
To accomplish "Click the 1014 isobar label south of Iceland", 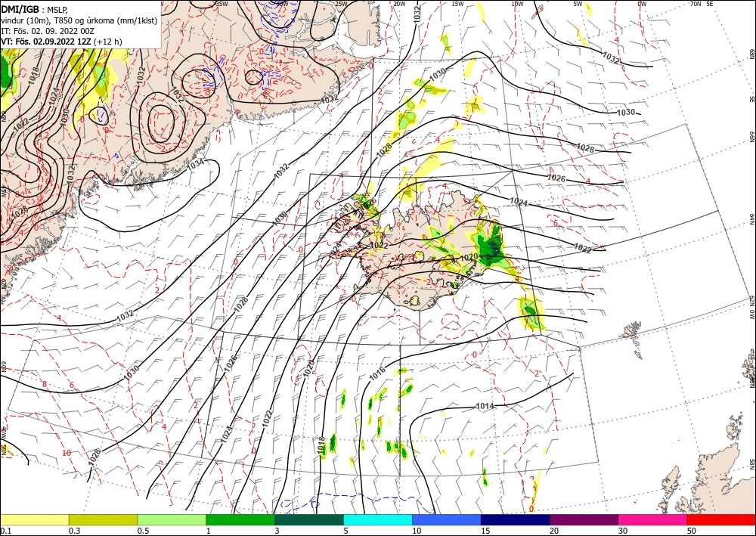I will pyautogui.click(x=485, y=406).
